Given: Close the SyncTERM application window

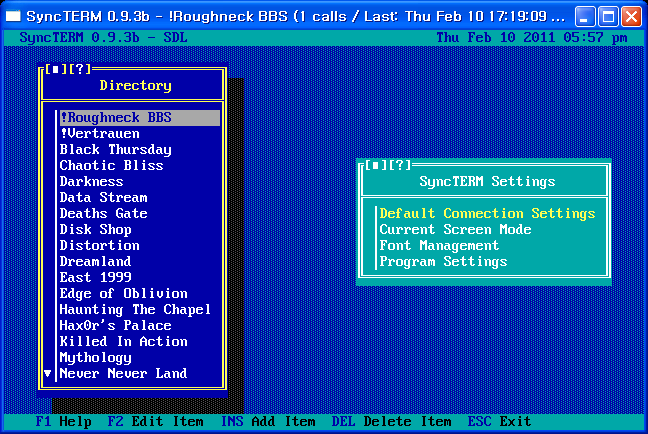Looking at the screenshot, I should [631, 17].
